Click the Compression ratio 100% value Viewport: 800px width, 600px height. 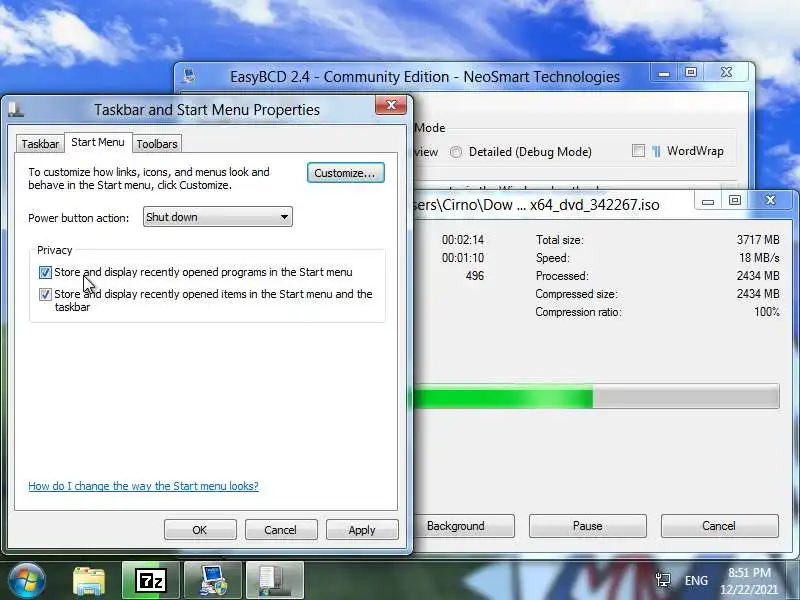pos(767,312)
